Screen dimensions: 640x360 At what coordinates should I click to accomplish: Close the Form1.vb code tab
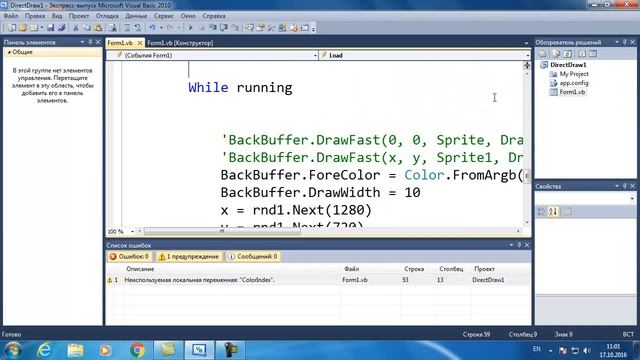(140, 43)
